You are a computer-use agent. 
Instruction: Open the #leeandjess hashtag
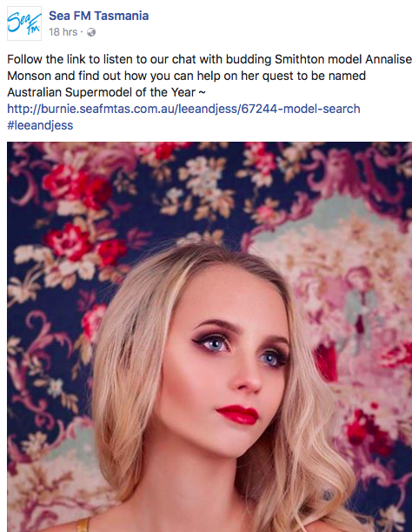(x=40, y=125)
